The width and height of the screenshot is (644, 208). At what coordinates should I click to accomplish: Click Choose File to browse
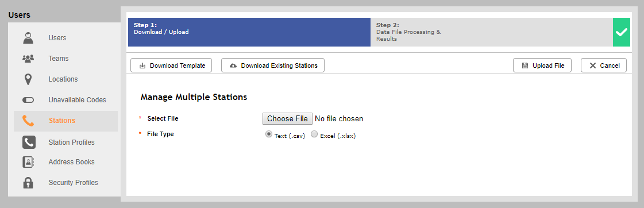(287, 119)
